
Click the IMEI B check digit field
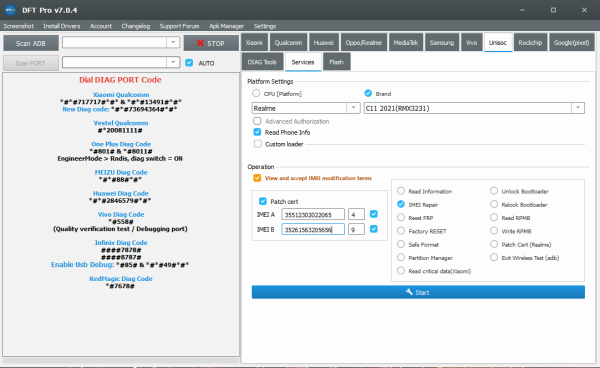point(356,230)
